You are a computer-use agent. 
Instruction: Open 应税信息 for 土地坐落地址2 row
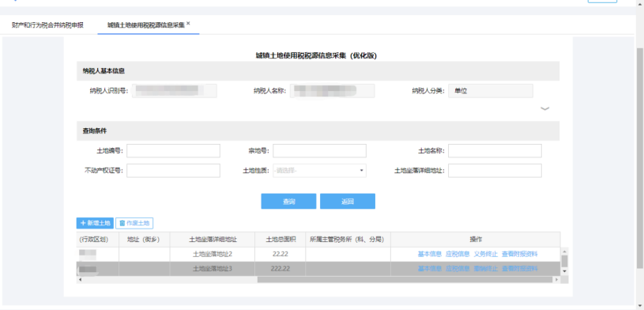point(458,254)
